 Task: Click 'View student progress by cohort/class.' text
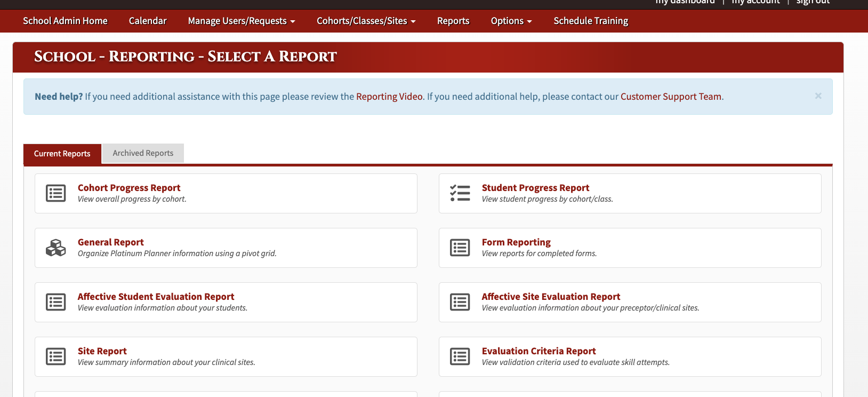pyautogui.click(x=548, y=199)
